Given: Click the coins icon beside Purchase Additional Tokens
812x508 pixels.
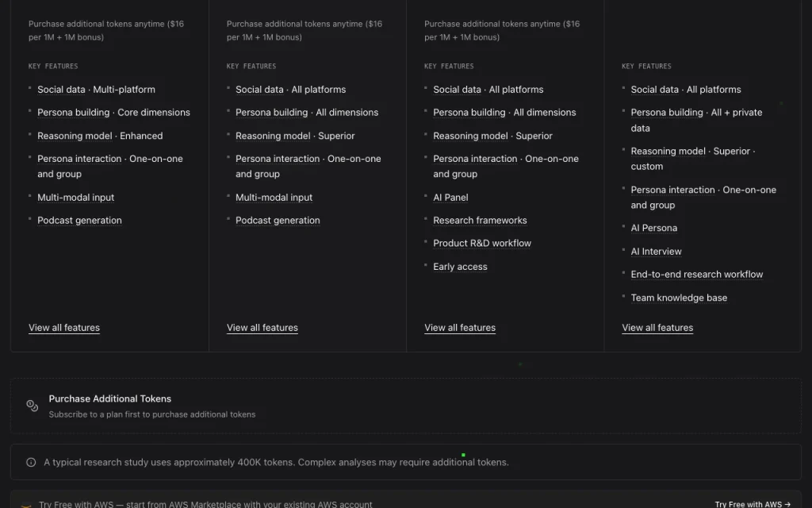Looking at the screenshot, I should pyautogui.click(x=32, y=406).
